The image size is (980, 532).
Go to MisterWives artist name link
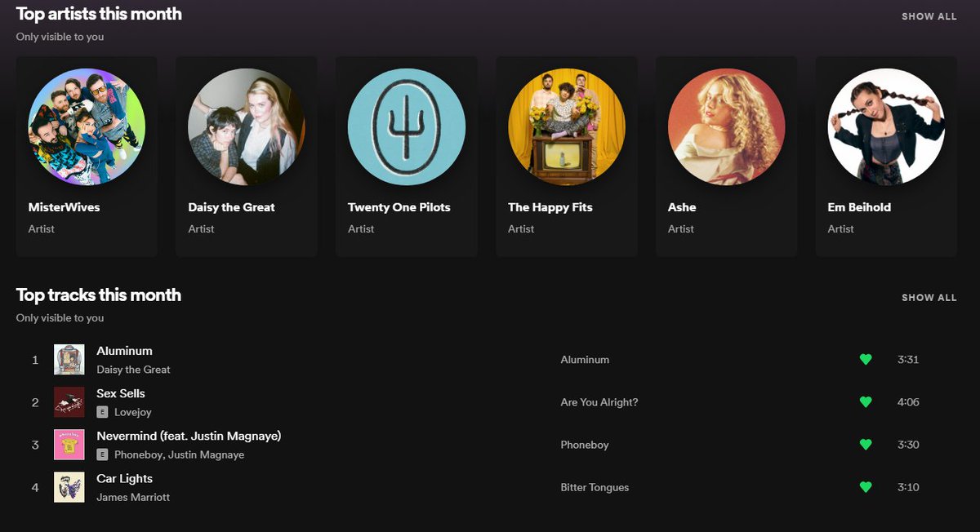64,207
